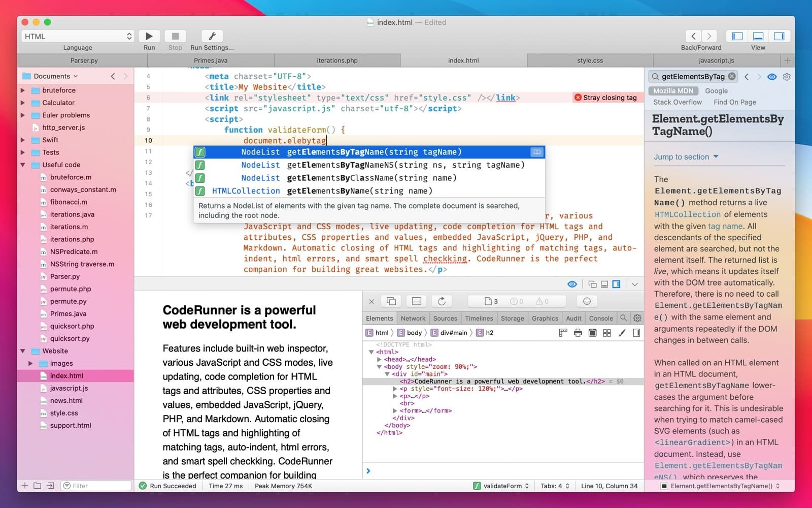Open the Console tab in inspector
This screenshot has width=812, height=508.
coord(601,318)
